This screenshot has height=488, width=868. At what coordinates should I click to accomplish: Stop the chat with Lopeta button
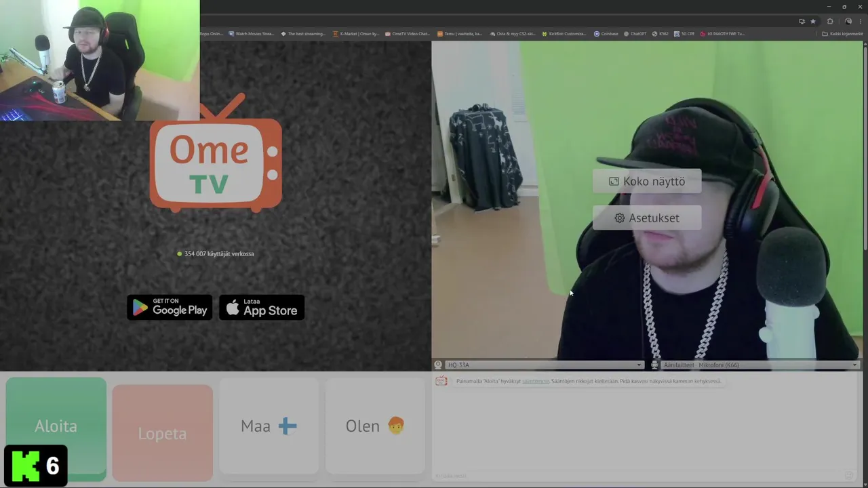(x=162, y=433)
